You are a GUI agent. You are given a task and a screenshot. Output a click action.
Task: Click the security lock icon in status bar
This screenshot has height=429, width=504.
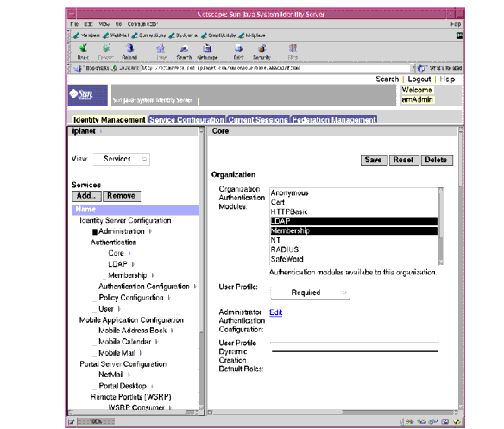[72, 421]
